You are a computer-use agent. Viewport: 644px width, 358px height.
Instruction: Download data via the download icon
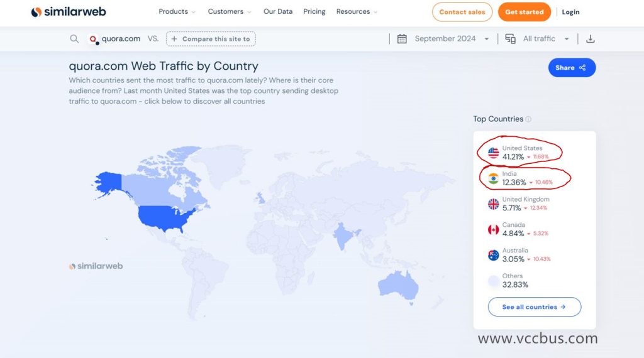click(x=590, y=39)
